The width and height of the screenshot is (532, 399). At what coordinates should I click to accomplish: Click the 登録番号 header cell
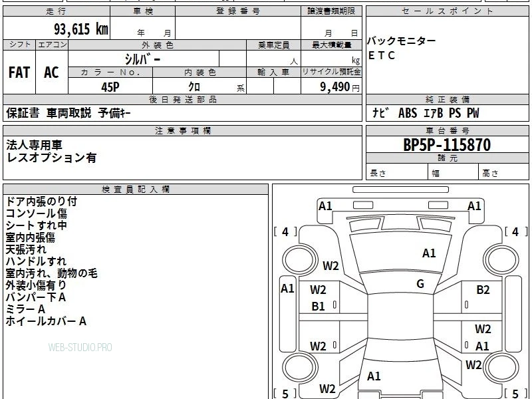click(238, 11)
